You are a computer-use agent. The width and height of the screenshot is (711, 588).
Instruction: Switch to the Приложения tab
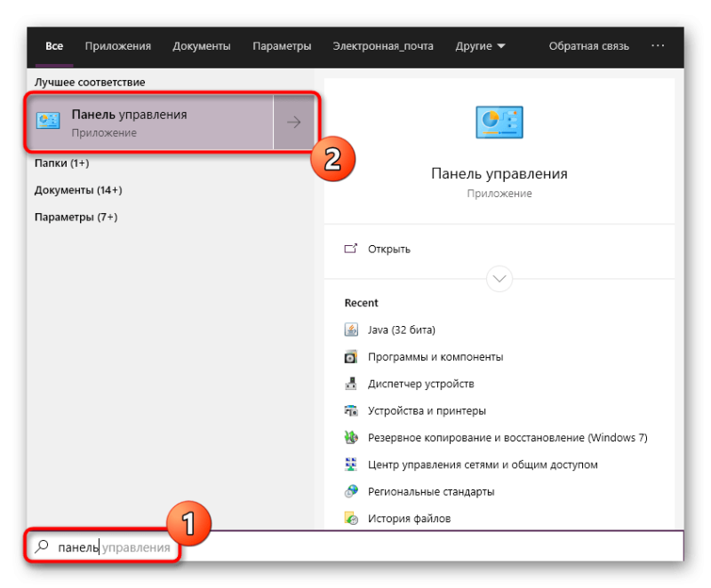118,46
